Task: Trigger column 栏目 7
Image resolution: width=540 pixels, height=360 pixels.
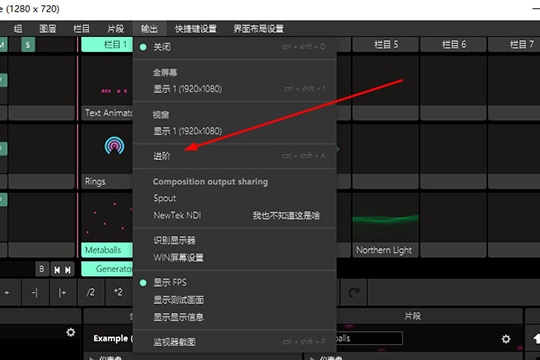Action: 514,44
